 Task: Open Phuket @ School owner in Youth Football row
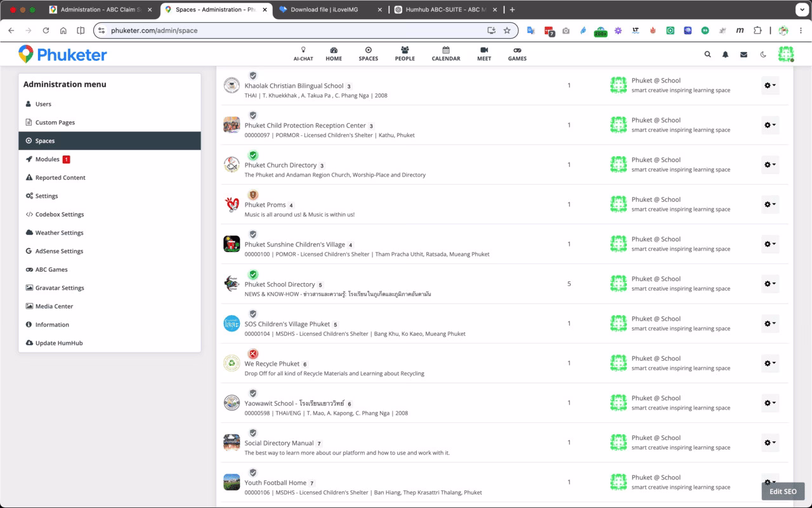click(x=656, y=478)
